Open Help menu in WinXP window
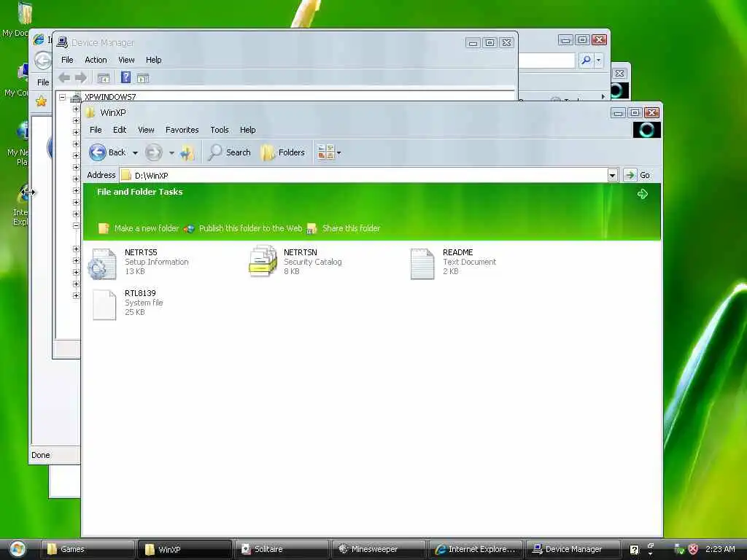Image resolution: width=747 pixels, height=560 pixels. (248, 130)
